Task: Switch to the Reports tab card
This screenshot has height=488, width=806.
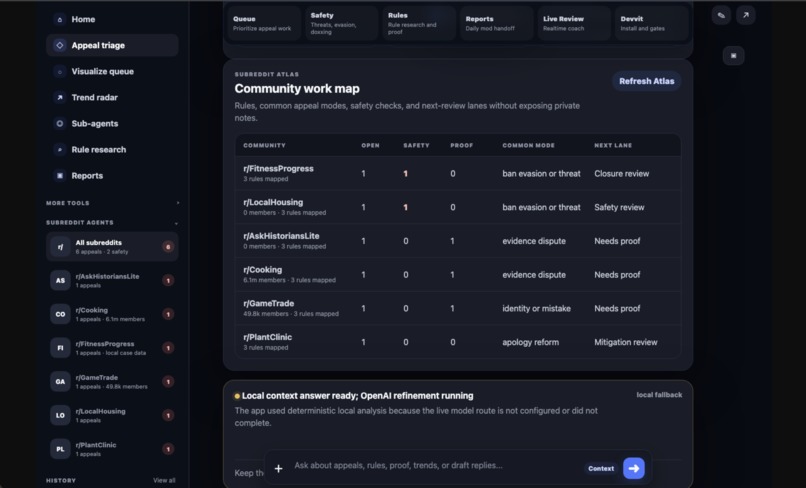Action: pyautogui.click(x=497, y=23)
